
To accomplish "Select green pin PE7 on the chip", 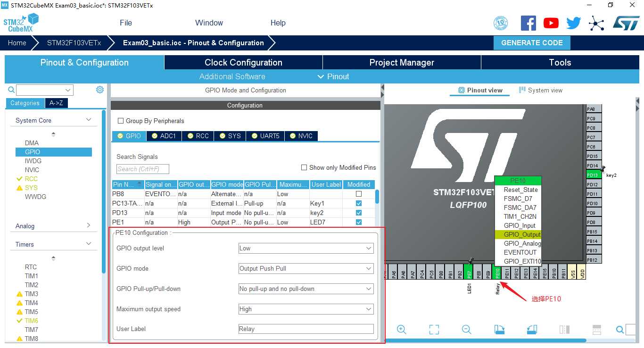I will [x=469, y=272].
